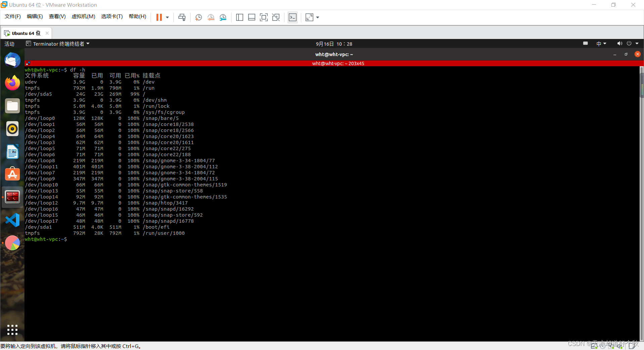Minimize the Terminator window
644x350 pixels.
[x=615, y=54]
